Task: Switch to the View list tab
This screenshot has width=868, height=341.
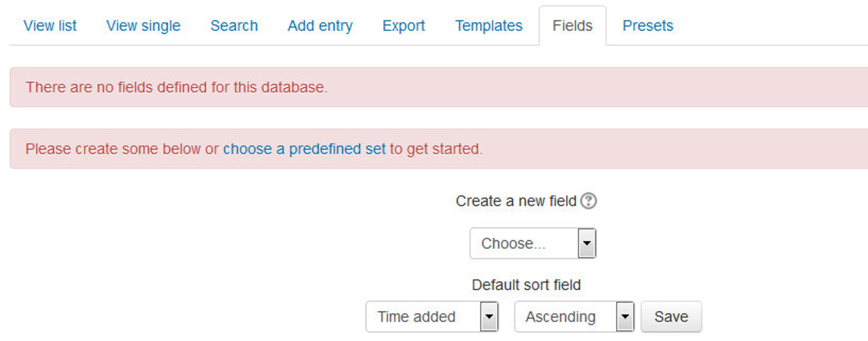Action: 49,25
